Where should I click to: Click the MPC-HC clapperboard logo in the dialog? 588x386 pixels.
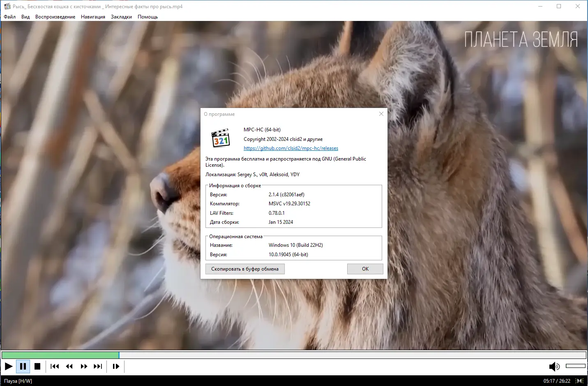[x=220, y=138]
